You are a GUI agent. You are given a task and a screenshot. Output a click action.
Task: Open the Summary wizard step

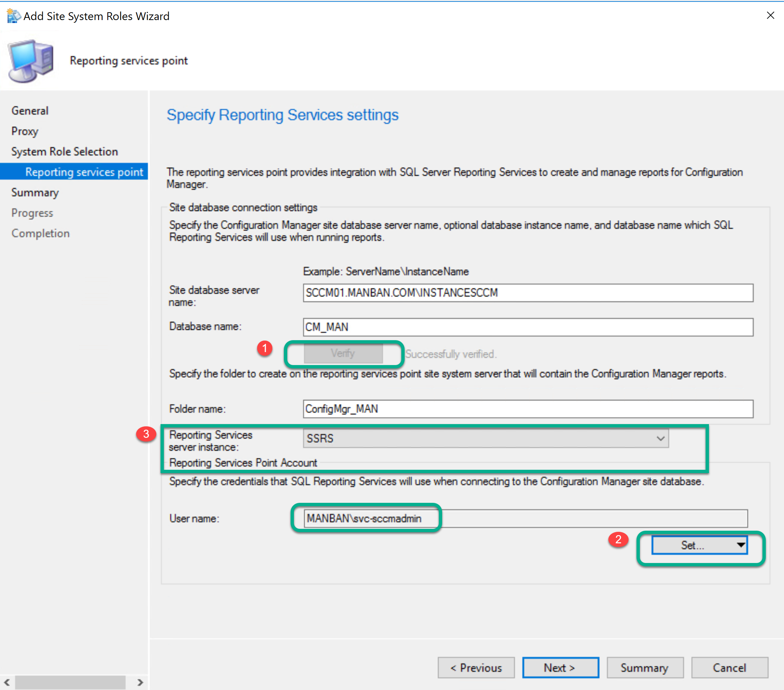[35, 192]
